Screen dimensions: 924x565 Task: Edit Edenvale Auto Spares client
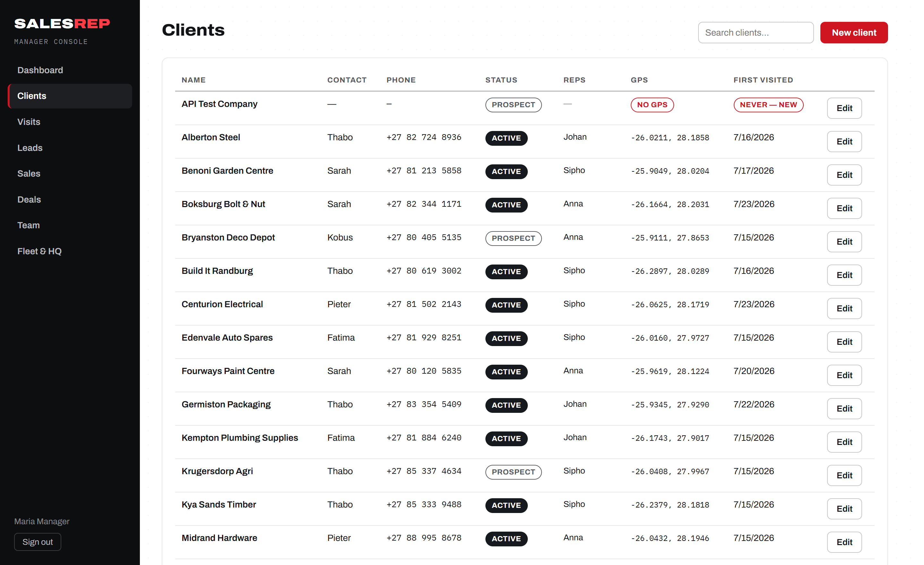coord(844,342)
